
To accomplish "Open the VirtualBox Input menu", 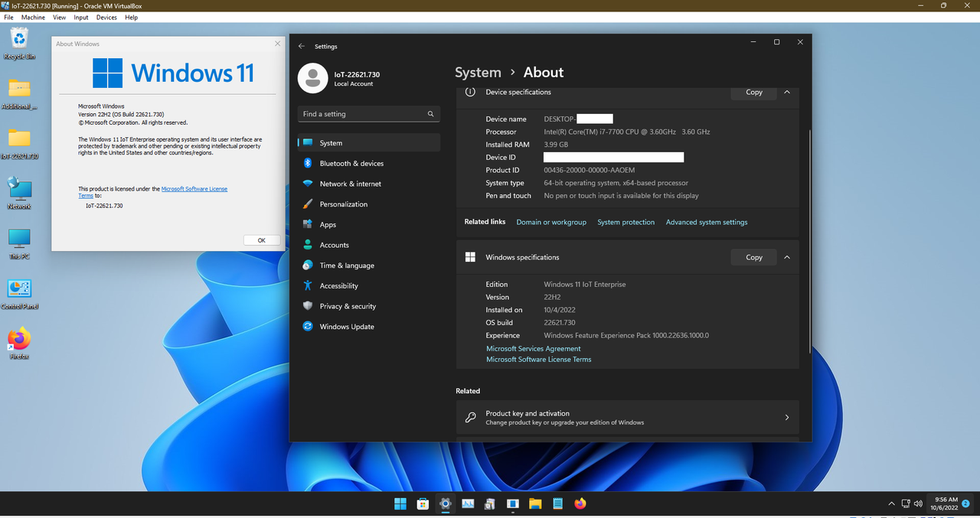I will point(81,17).
